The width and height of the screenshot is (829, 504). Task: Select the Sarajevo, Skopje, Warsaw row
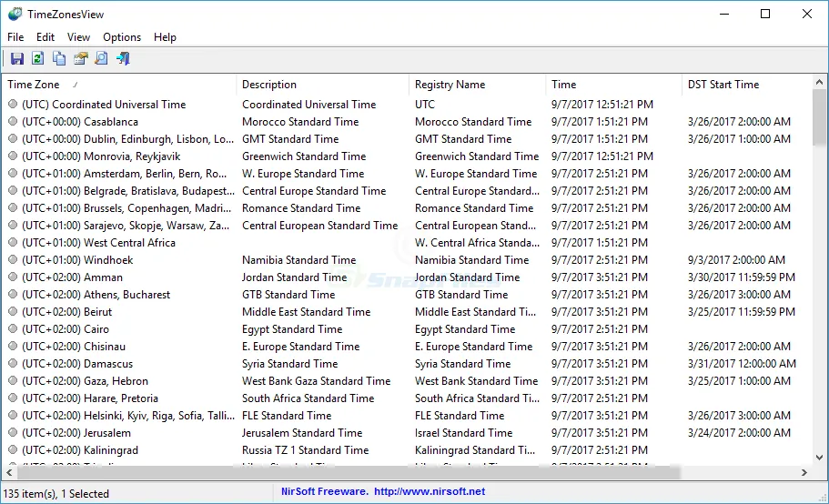407,225
